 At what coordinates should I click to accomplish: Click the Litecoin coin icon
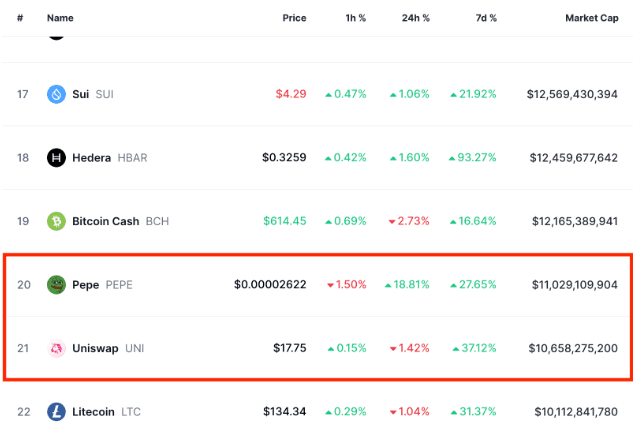(x=56, y=412)
